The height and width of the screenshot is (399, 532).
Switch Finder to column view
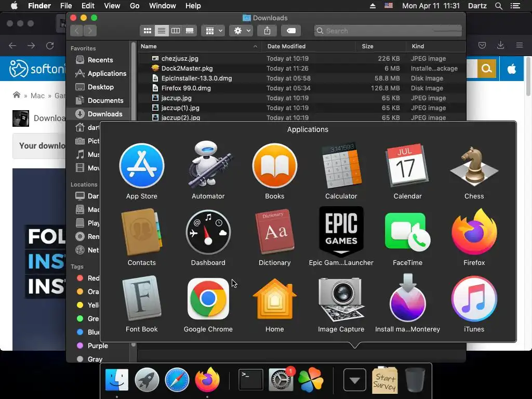[176, 31]
